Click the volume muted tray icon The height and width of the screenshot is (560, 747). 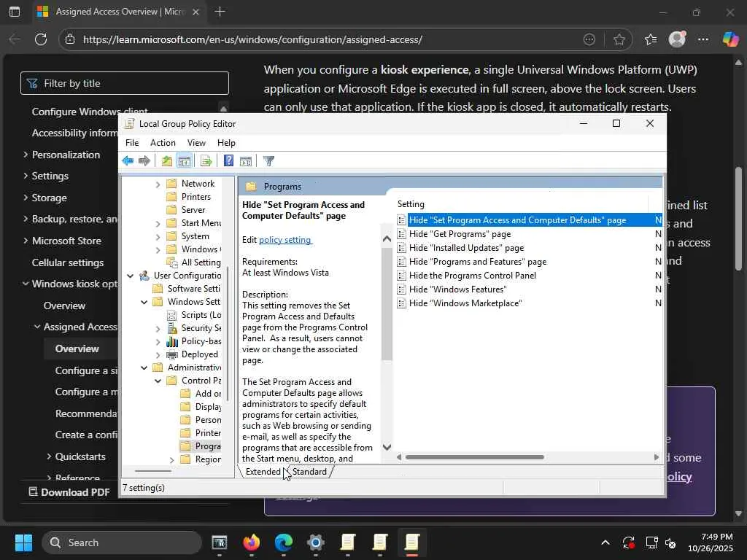[671, 542]
